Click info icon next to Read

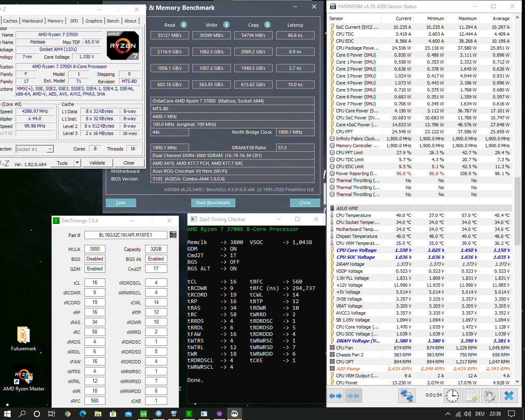(x=184, y=25)
